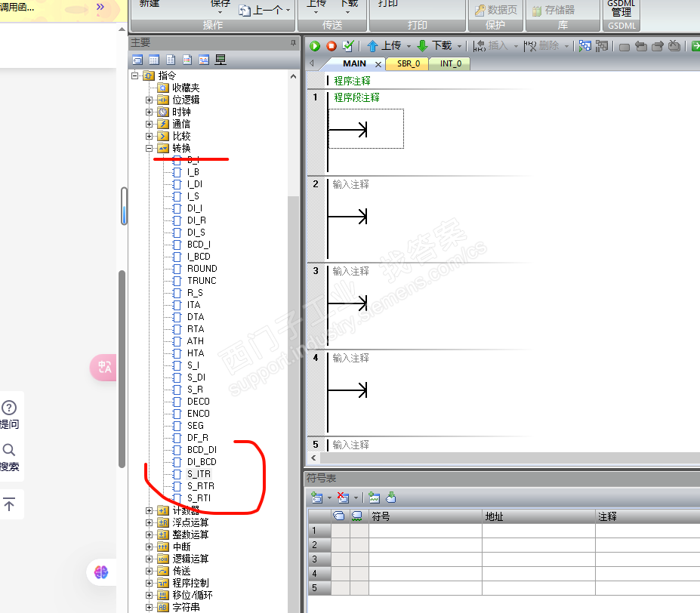The width and height of the screenshot is (700, 613).
Task: Click add-symbol-table icon in 符号表 toolbar
Action: (x=317, y=497)
